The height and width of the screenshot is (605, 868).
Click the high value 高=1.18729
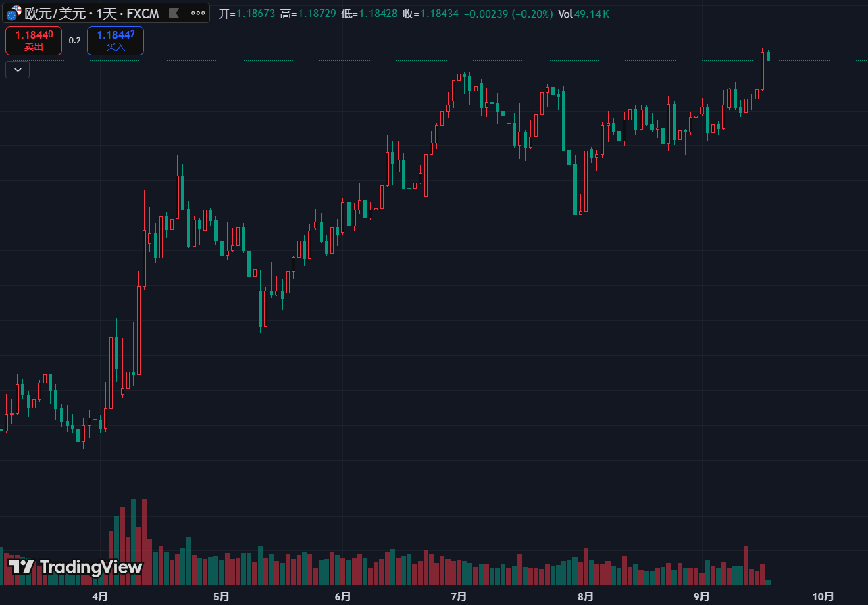point(308,14)
